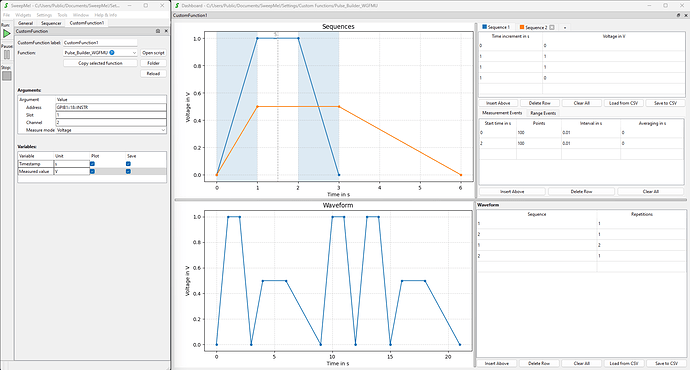
Task: Switch to the Range Events tab
Action: tap(543, 113)
